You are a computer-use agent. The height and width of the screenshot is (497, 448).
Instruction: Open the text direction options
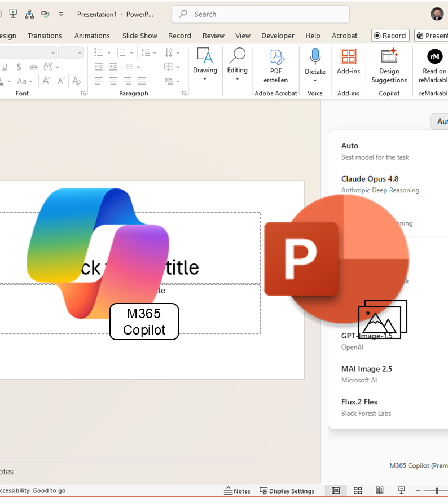pyautogui.click(x=172, y=52)
